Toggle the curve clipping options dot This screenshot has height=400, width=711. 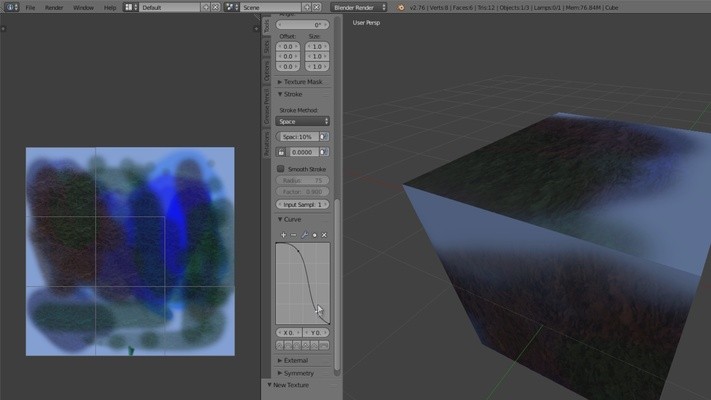pos(314,234)
